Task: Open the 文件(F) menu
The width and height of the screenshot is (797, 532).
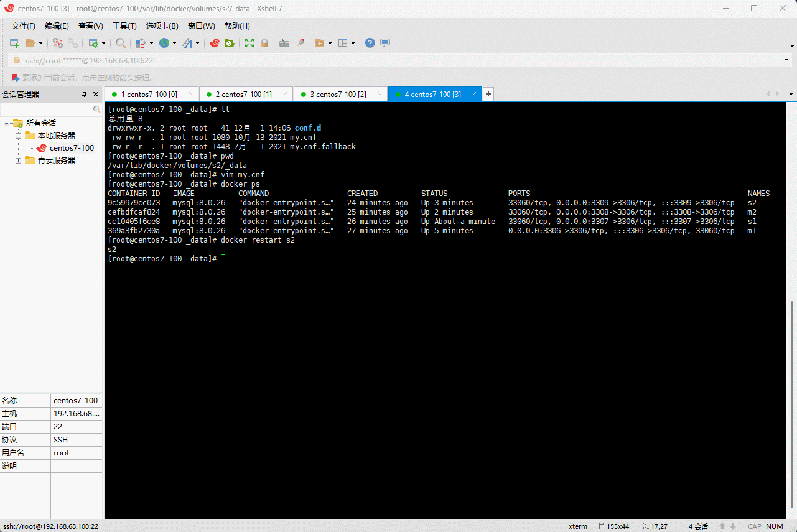Action: click(24, 26)
